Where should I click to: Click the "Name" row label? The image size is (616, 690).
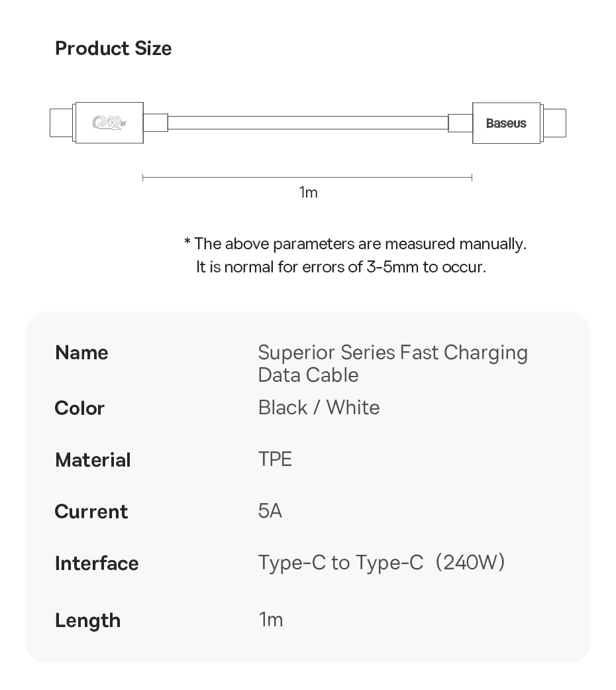(x=81, y=353)
